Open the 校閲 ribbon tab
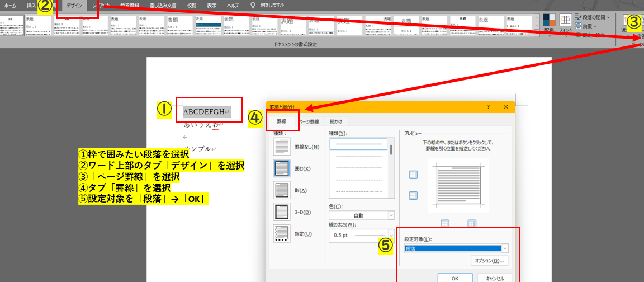644x282 pixels. 191,6
